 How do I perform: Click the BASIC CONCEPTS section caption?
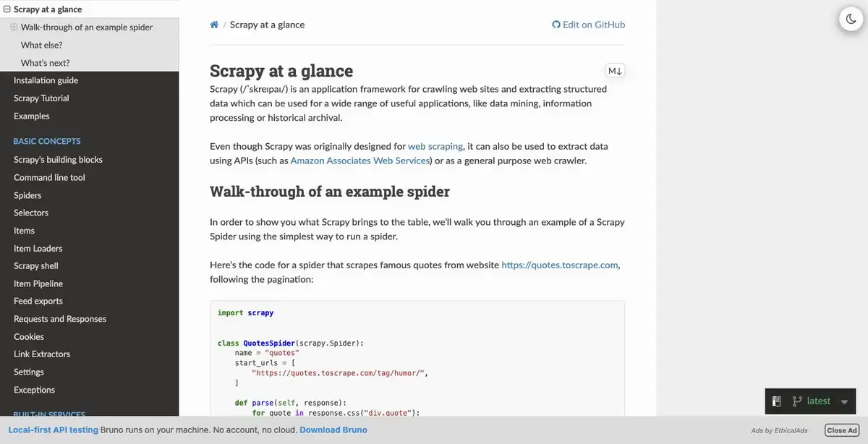tap(47, 141)
